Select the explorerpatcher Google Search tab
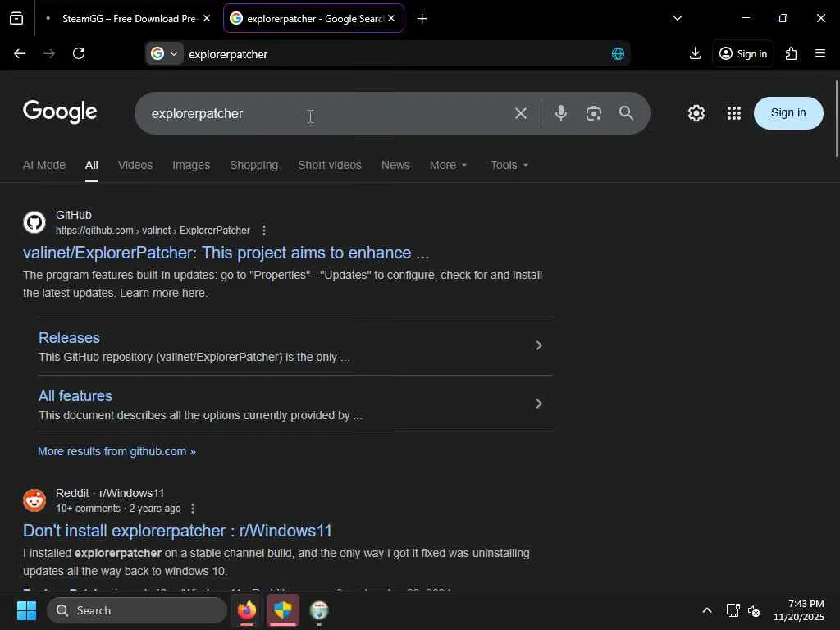The height and width of the screenshot is (630, 840). tap(313, 19)
